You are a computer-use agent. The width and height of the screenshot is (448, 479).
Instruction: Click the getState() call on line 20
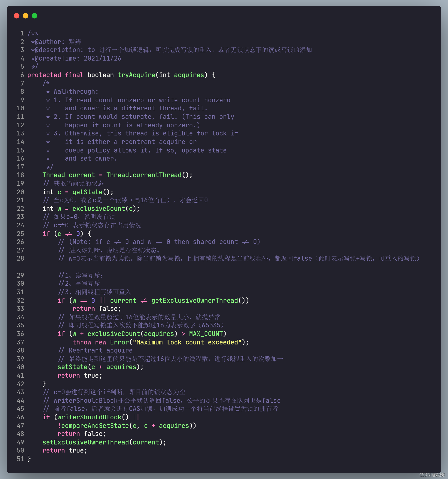(91, 192)
